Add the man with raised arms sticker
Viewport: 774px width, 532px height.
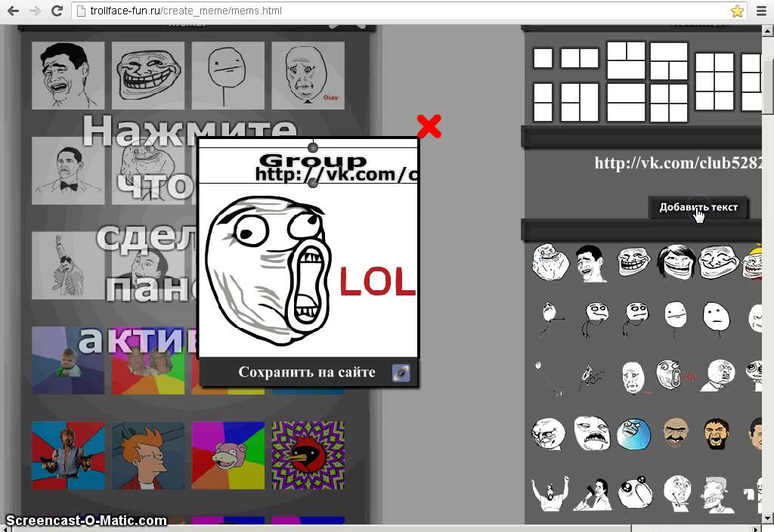pyautogui.click(x=550, y=493)
